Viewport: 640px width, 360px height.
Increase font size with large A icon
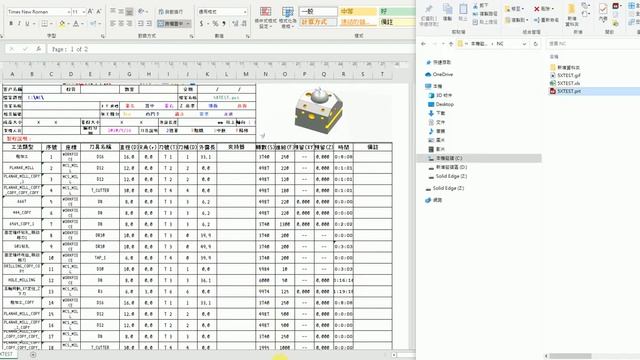coord(90,12)
